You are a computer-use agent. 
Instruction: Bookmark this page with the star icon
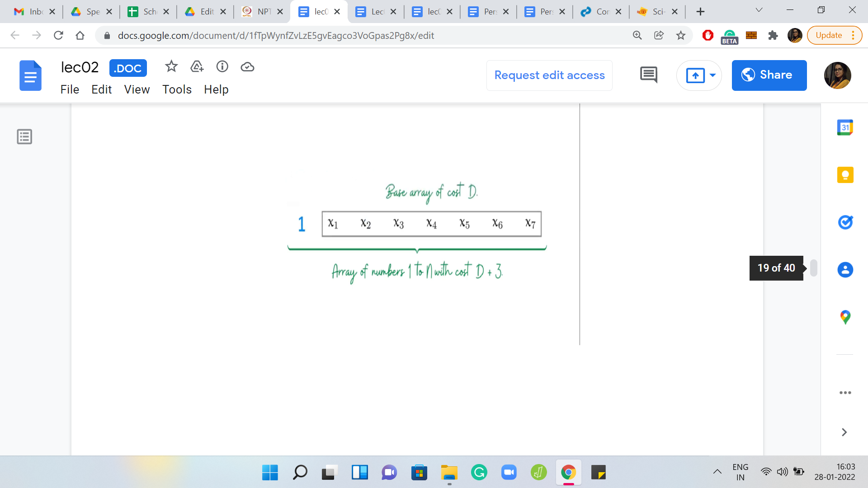pos(680,35)
